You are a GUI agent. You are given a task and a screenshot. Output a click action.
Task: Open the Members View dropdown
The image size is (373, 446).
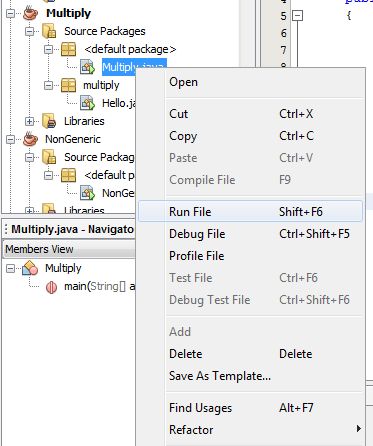click(x=69, y=249)
